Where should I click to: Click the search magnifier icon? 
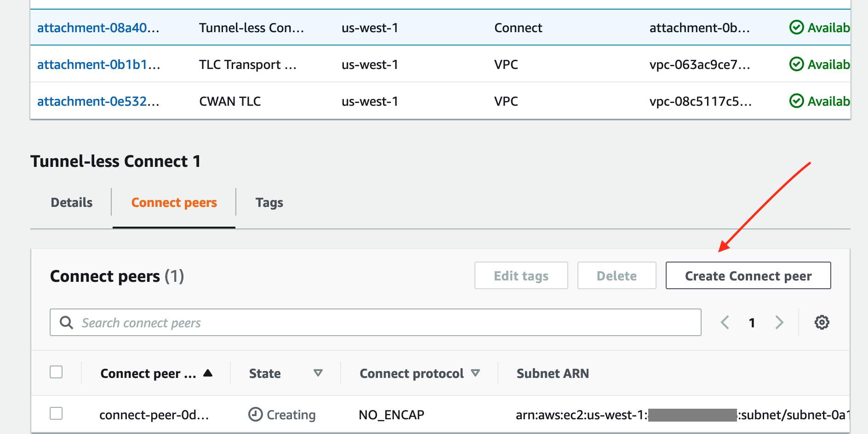pyautogui.click(x=66, y=322)
